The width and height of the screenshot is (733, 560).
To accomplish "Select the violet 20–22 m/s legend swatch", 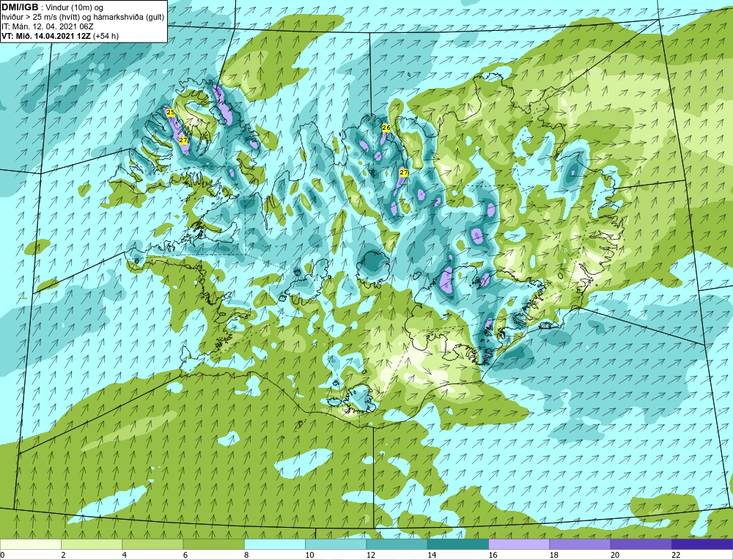I will [641, 545].
